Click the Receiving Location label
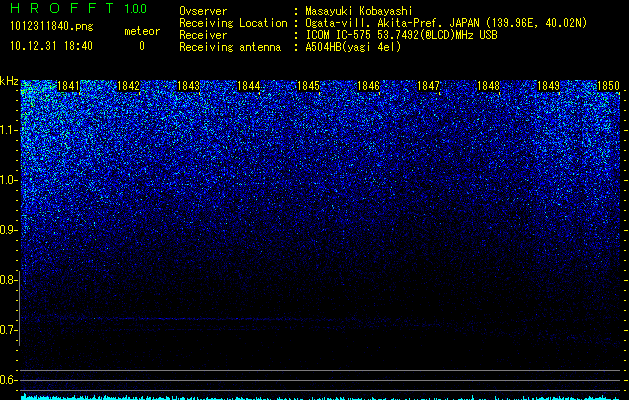Viewport: 629px width, 400px height. tap(233, 23)
